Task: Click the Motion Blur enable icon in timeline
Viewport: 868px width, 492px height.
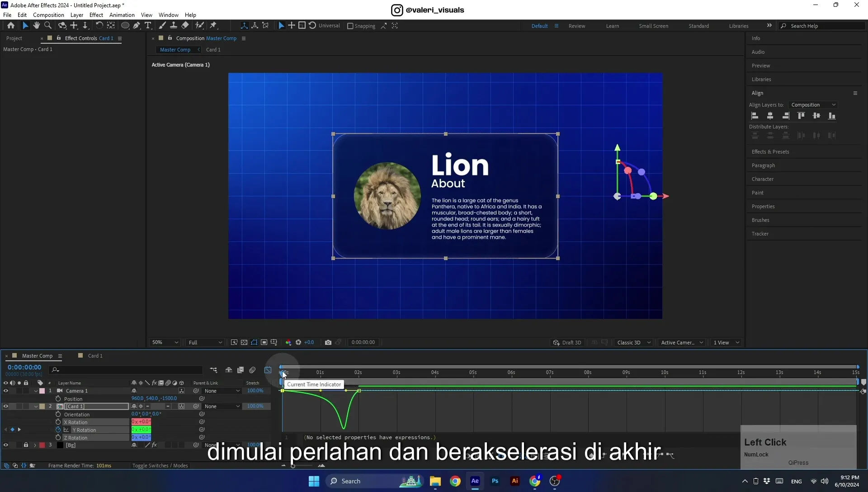Action: pyautogui.click(x=252, y=370)
